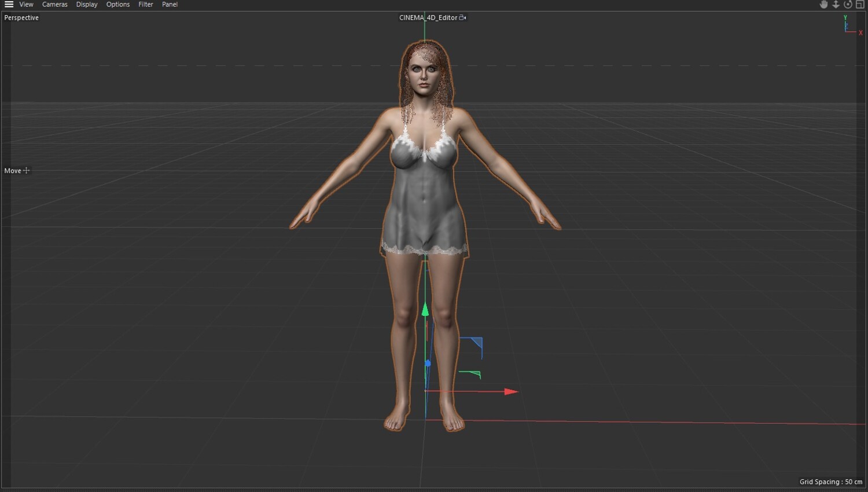Grab the green Y-axis arrow handle

425,309
